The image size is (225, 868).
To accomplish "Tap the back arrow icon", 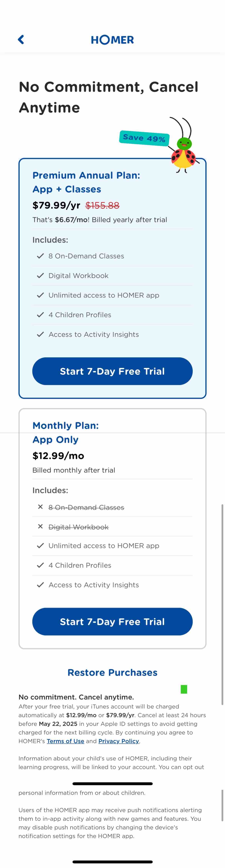I will 21,39.
